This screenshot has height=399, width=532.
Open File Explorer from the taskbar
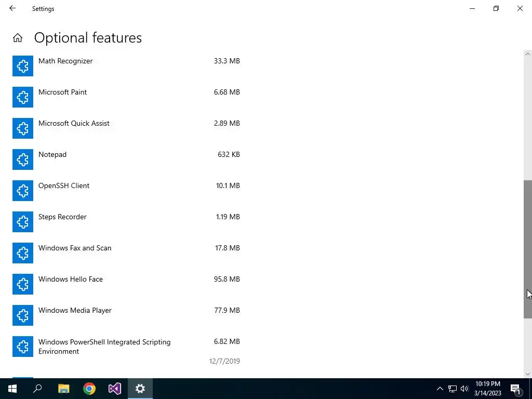(x=63, y=389)
